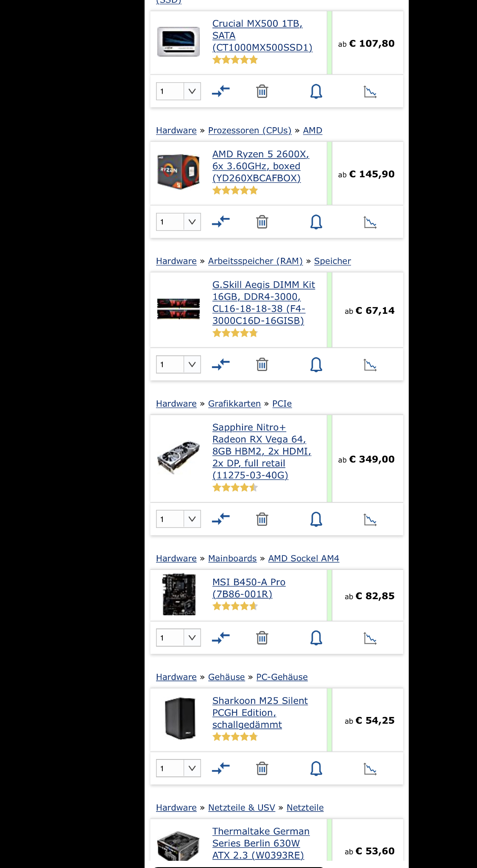Open Thermaltake German Series Berlin 630W link
This screenshot has height=868, width=477.
pyautogui.click(x=261, y=843)
